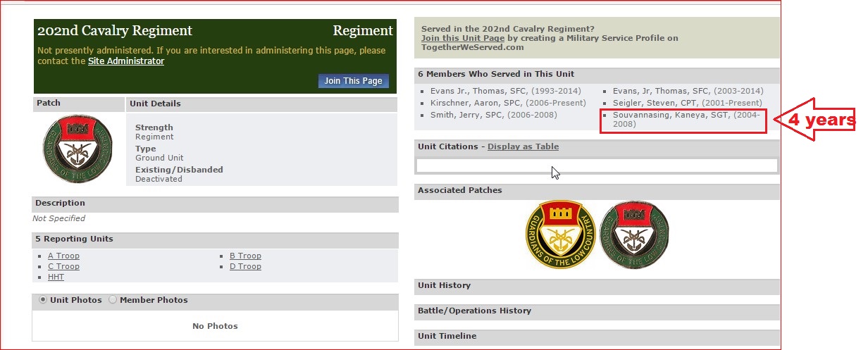Screen dimensions: 868x350
Task: Open the gold-bordered associated patch image
Action: click(559, 233)
